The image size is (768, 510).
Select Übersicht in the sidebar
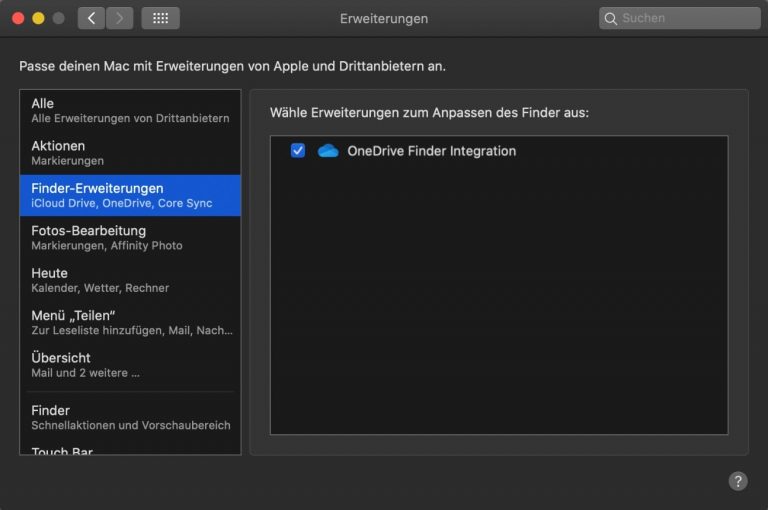[x=130, y=364]
